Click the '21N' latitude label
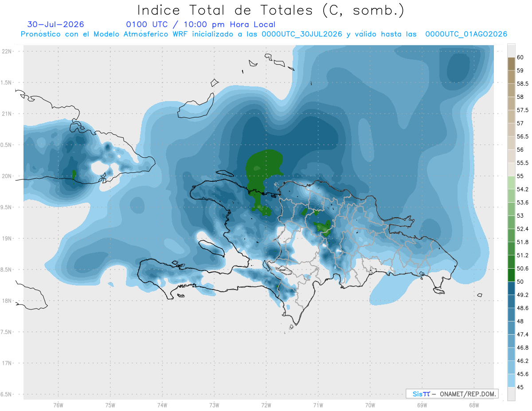 (x=7, y=114)
